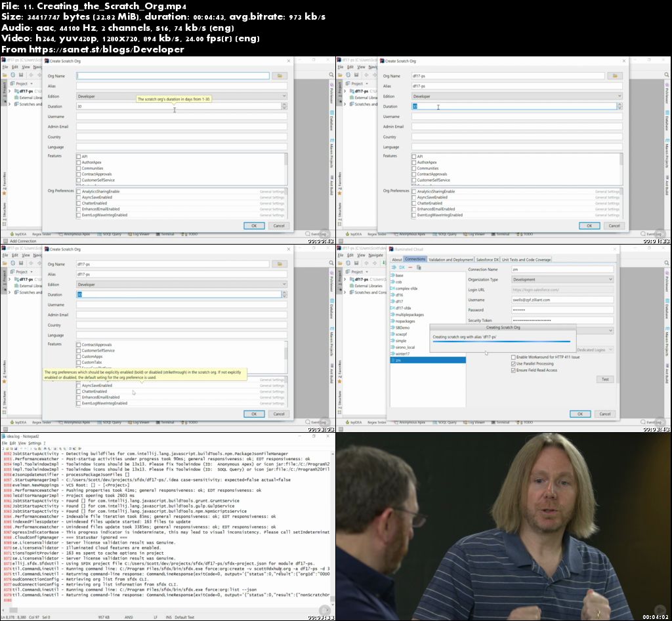672x621 pixels.
Task: Click the copy-connection icon beside the red minus
Action: pos(419,268)
